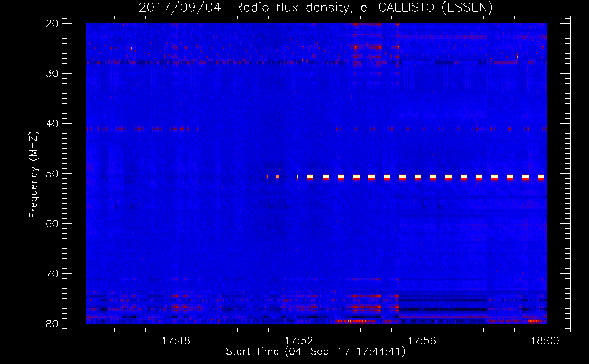Click the 'Start Time (04-Sep-17 17:44:41)' label
The image size is (589, 364).
316,352
